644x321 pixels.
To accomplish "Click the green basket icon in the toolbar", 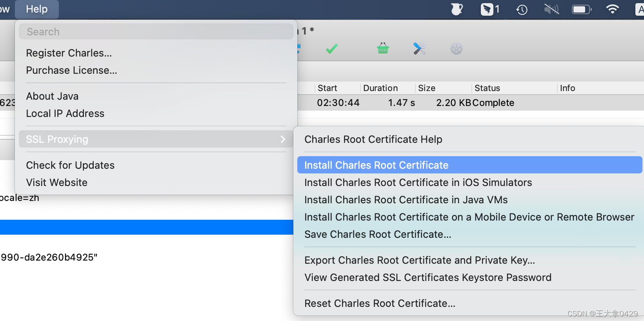I will click(383, 48).
